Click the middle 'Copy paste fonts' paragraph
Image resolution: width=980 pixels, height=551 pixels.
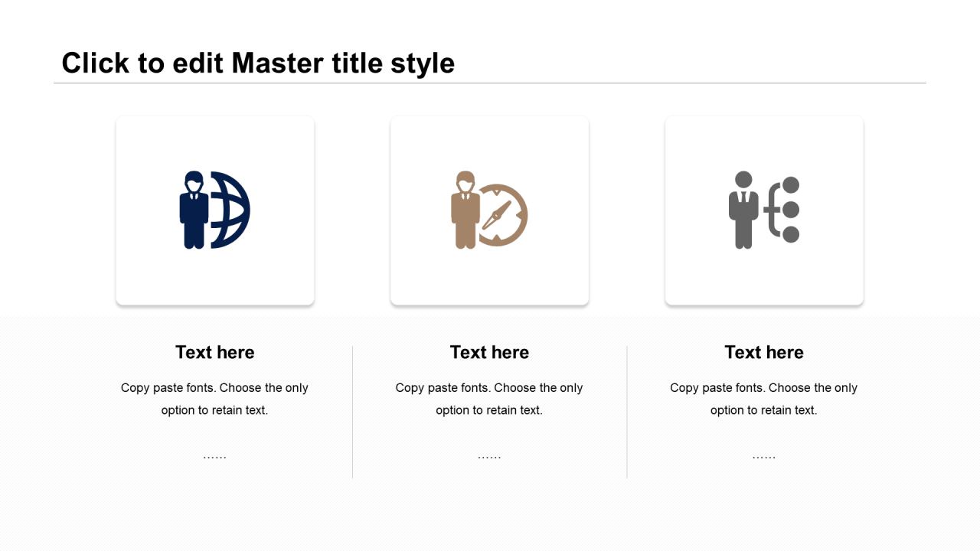489,399
